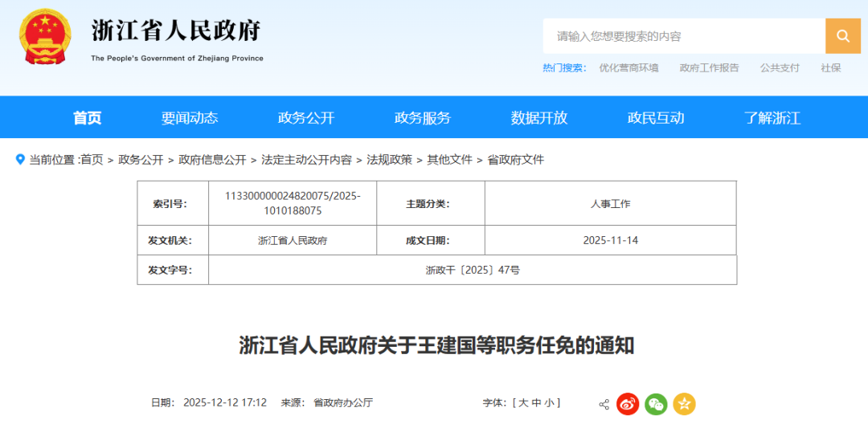Click the yellow star favorites icon
This screenshot has width=868, height=428.
pos(684,404)
